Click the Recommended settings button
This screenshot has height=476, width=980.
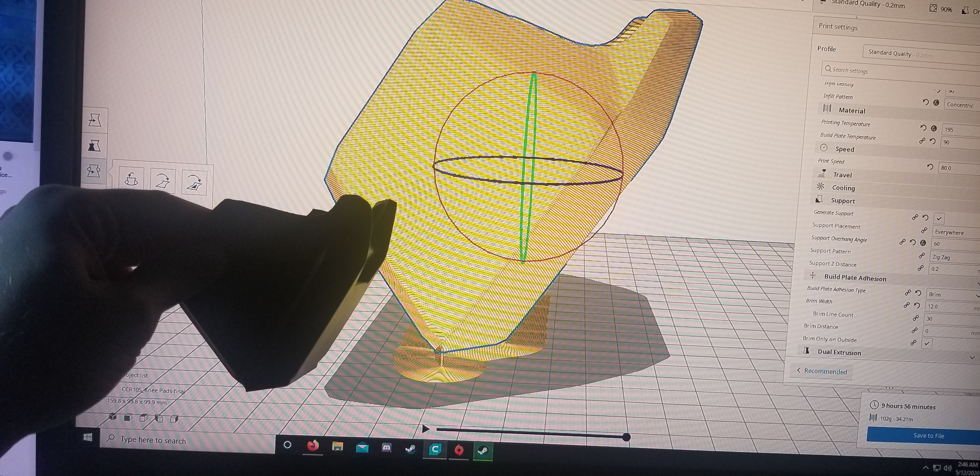coord(822,371)
